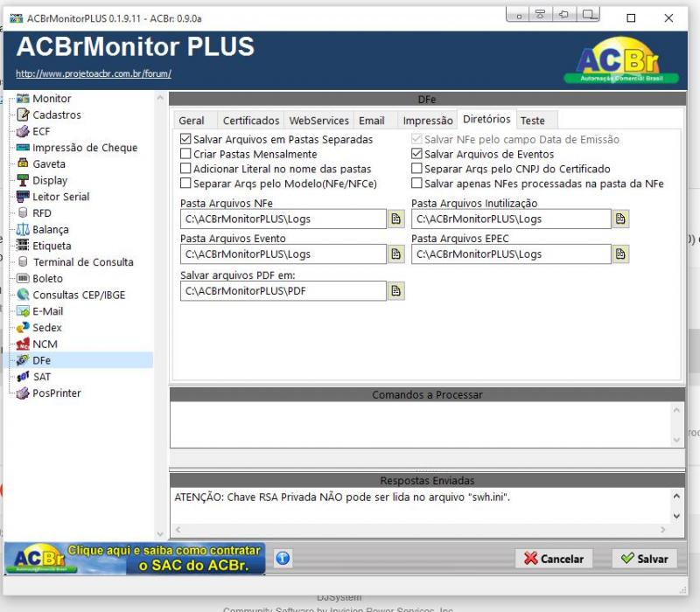Open the ECF printer icon in sidebar
The width and height of the screenshot is (700, 612).
tap(23, 131)
